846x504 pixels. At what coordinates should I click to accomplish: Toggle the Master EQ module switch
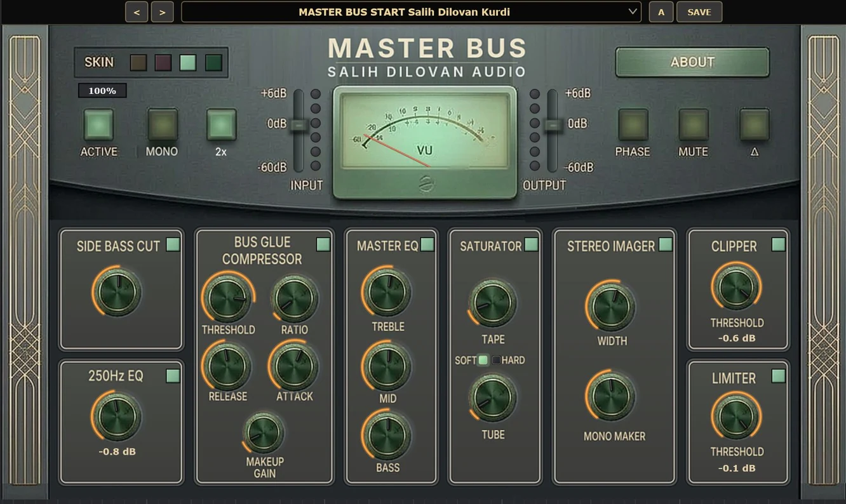point(427,244)
